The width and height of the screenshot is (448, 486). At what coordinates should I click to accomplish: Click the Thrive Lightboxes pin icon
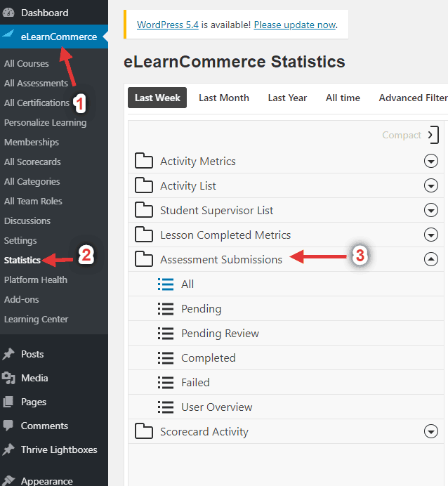click(8, 449)
